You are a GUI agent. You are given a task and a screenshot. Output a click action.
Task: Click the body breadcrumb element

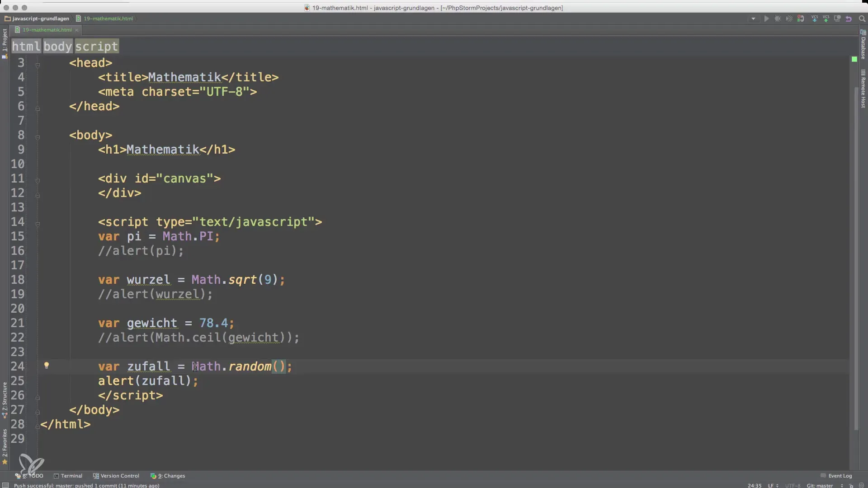tap(57, 46)
